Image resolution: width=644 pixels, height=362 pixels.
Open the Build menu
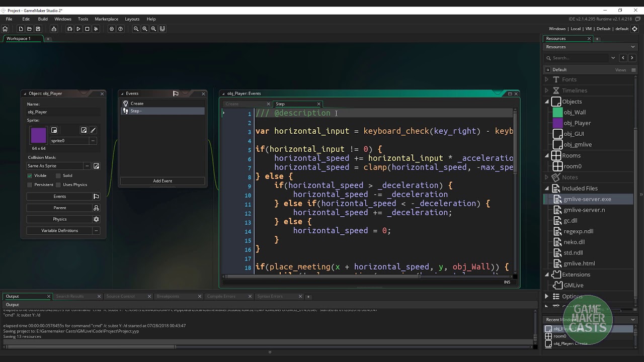(43, 19)
